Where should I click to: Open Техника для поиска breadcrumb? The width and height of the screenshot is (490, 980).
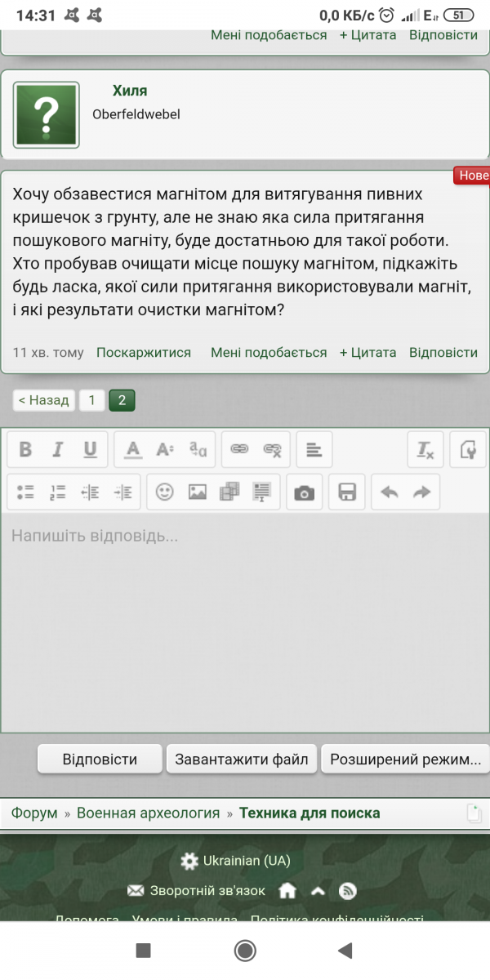tap(310, 813)
